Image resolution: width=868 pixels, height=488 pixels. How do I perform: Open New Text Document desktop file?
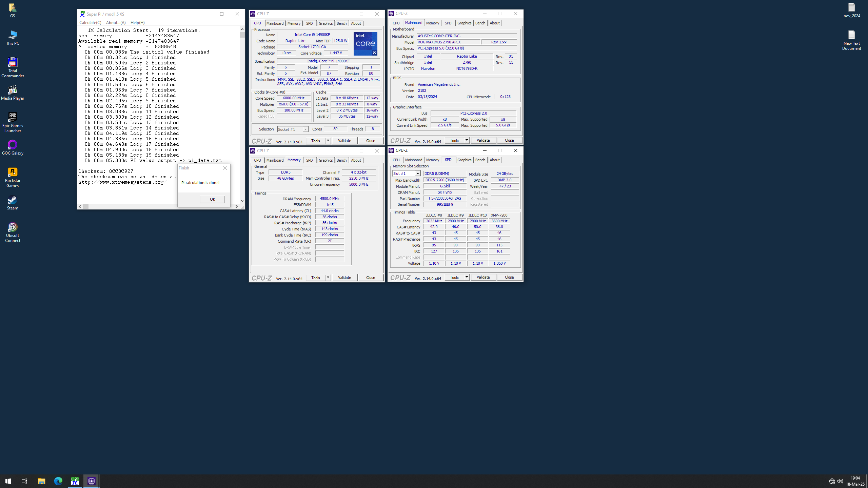click(x=851, y=40)
